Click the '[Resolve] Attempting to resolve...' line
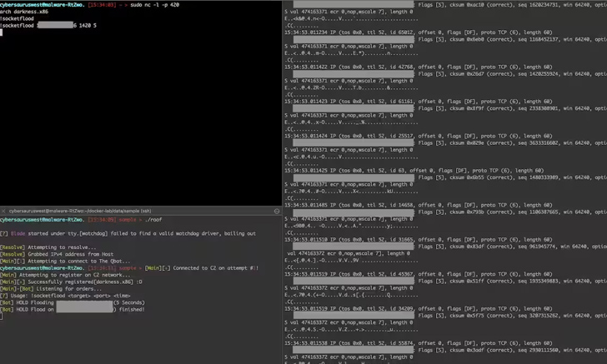Screen dimensions: 607x364 (48, 247)
